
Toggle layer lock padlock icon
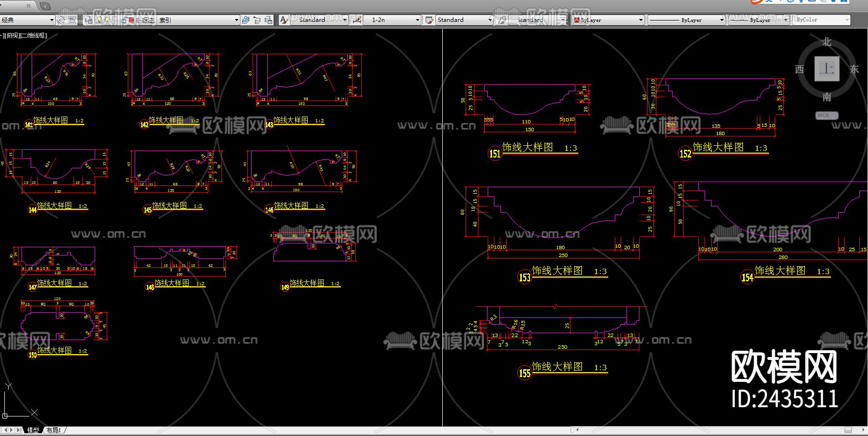tap(124, 20)
